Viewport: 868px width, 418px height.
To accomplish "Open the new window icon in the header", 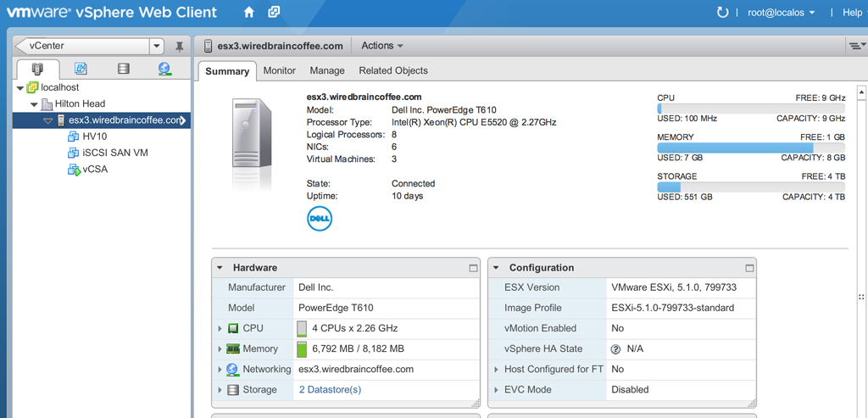I will tap(274, 12).
